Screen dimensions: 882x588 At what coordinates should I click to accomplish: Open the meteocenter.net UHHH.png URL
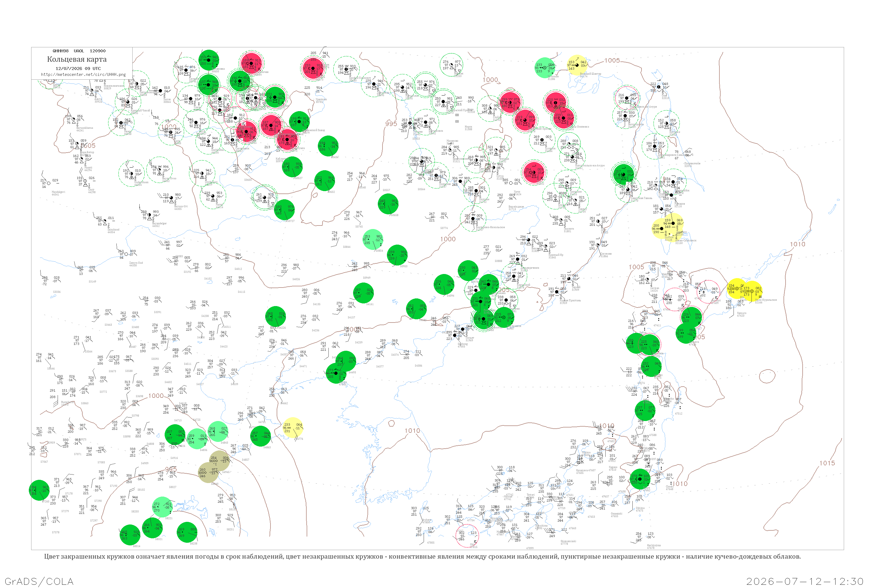pos(83,75)
